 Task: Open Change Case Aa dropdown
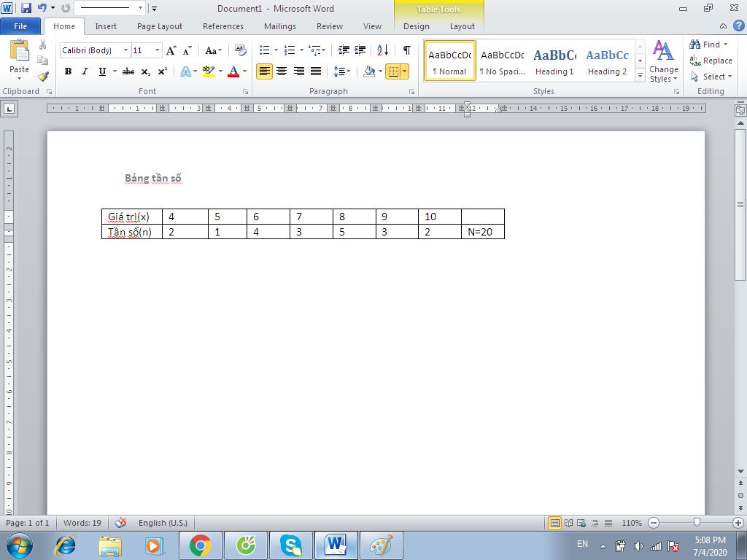(213, 50)
